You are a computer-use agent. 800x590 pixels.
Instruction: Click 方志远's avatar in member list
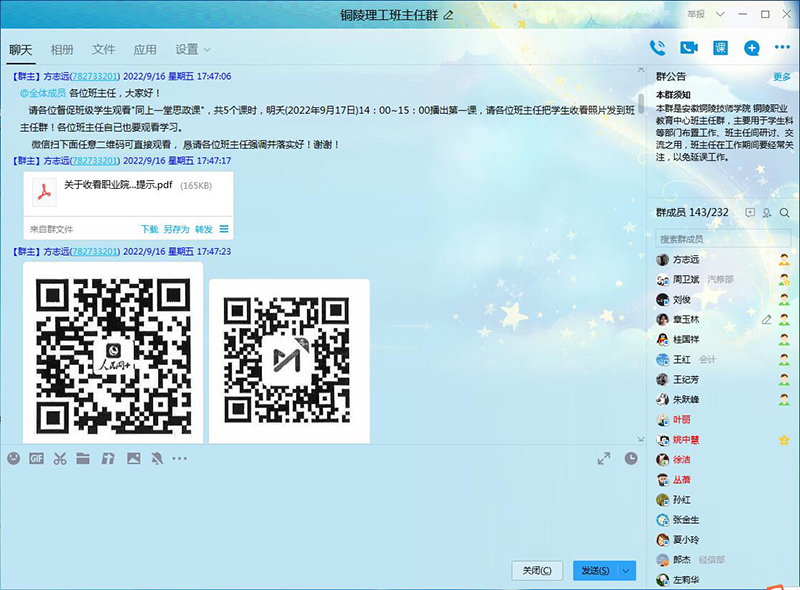662,260
